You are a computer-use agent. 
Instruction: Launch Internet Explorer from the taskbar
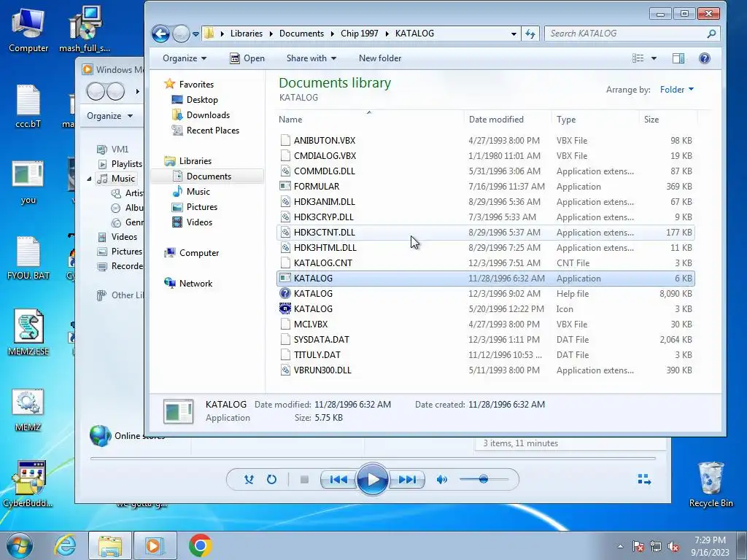click(x=65, y=545)
